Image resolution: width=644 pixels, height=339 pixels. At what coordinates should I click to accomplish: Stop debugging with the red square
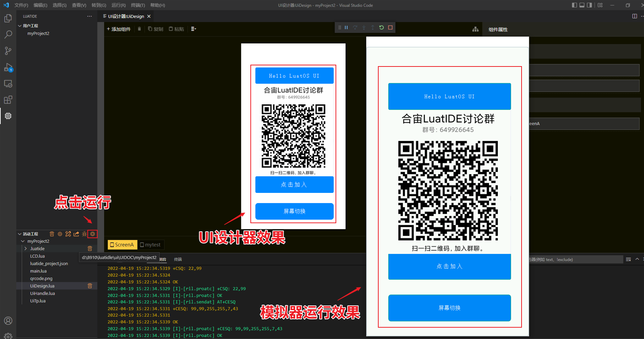390,28
